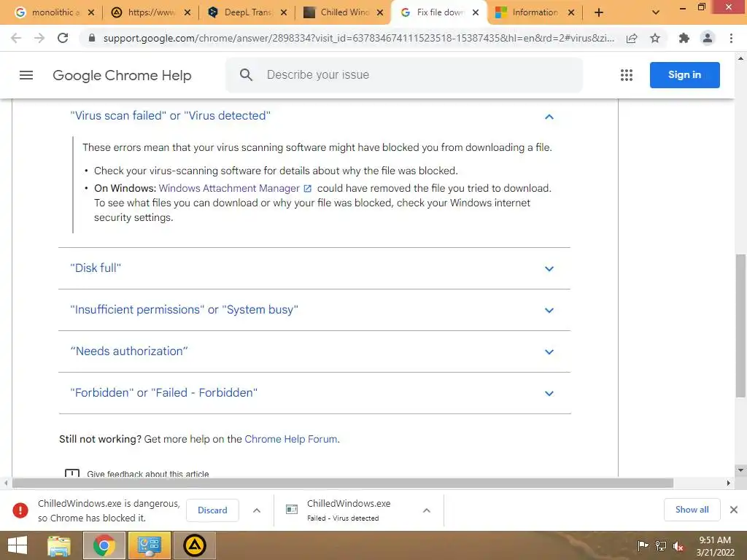This screenshot has height=560, width=747.
Task: Click the scroll right arrow of horizontal scrollbar
Action: (729, 483)
